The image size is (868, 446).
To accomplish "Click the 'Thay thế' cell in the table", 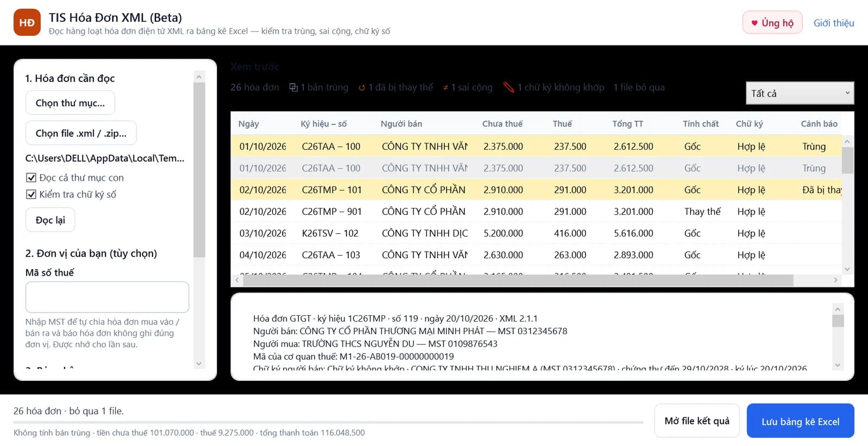I will tap(703, 212).
